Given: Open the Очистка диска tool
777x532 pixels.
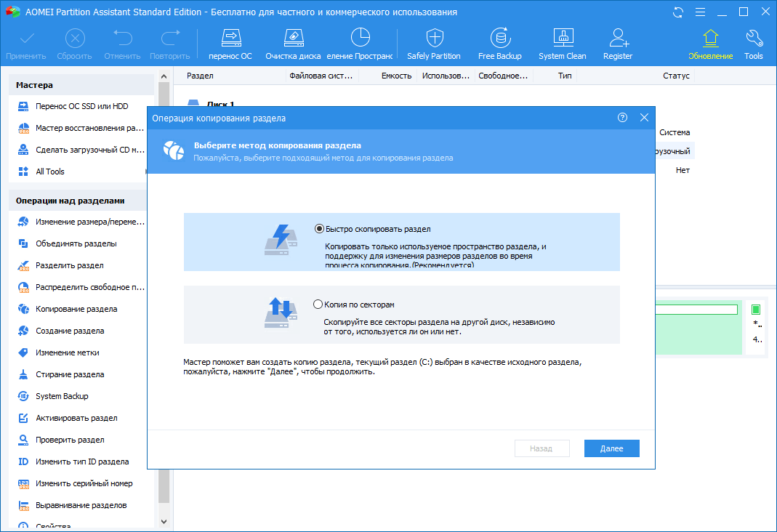Looking at the screenshot, I should (293, 44).
